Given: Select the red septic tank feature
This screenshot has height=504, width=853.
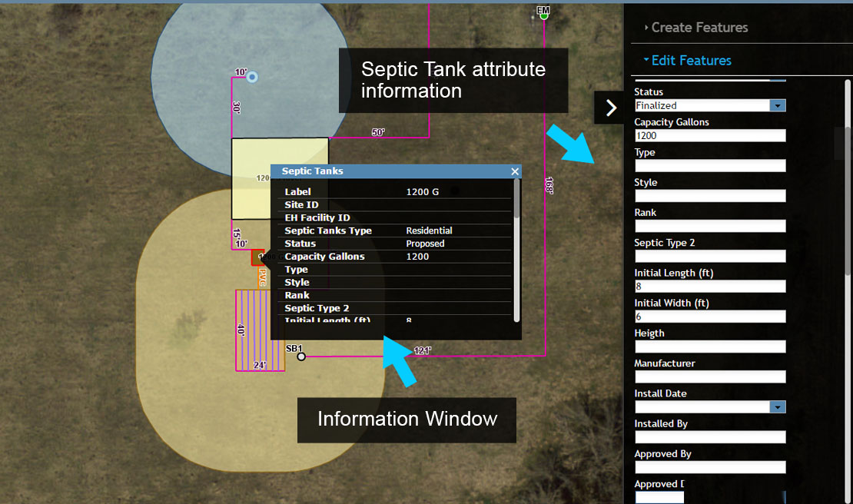Looking at the screenshot, I should point(257,257).
